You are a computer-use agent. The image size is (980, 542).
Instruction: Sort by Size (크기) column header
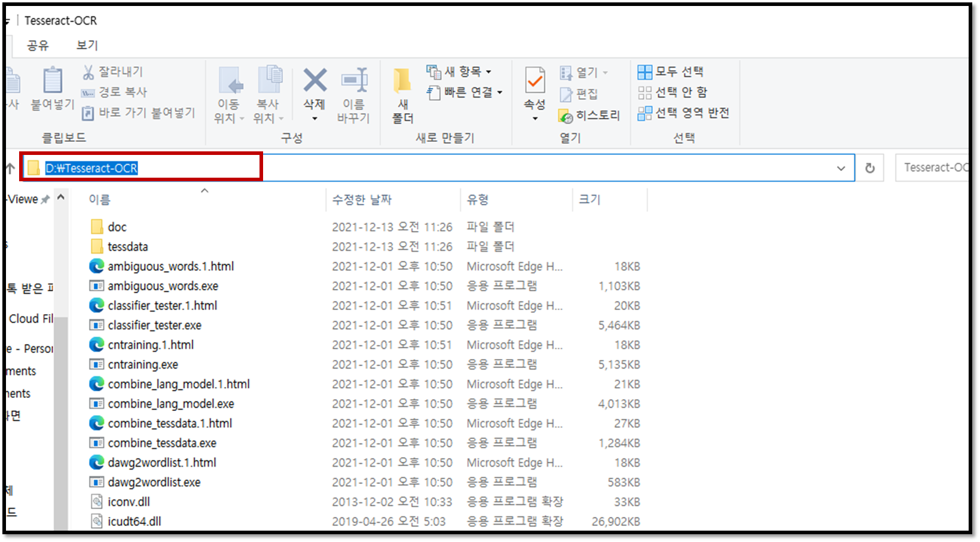tap(589, 199)
